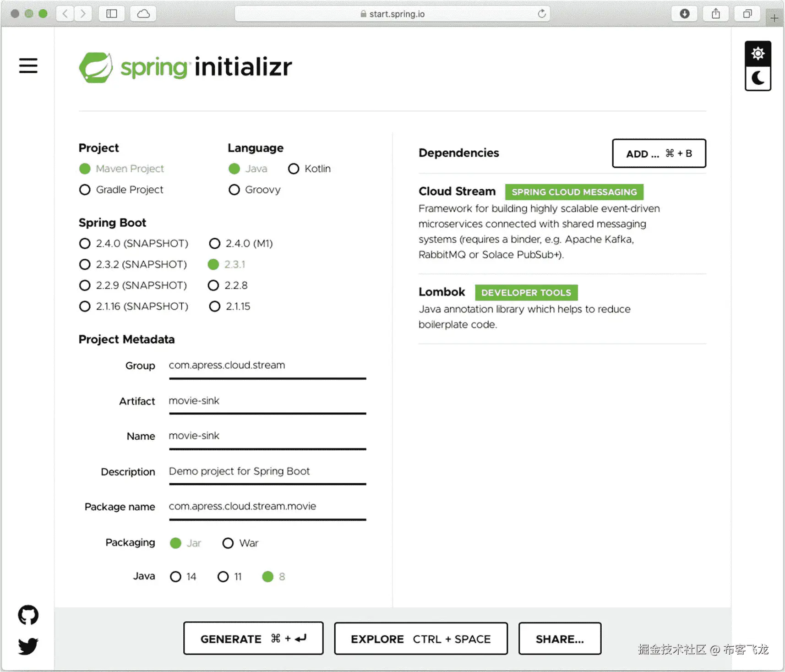Click the Spring Boot heading
The width and height of the screenshot is (785, 672).
113,223
